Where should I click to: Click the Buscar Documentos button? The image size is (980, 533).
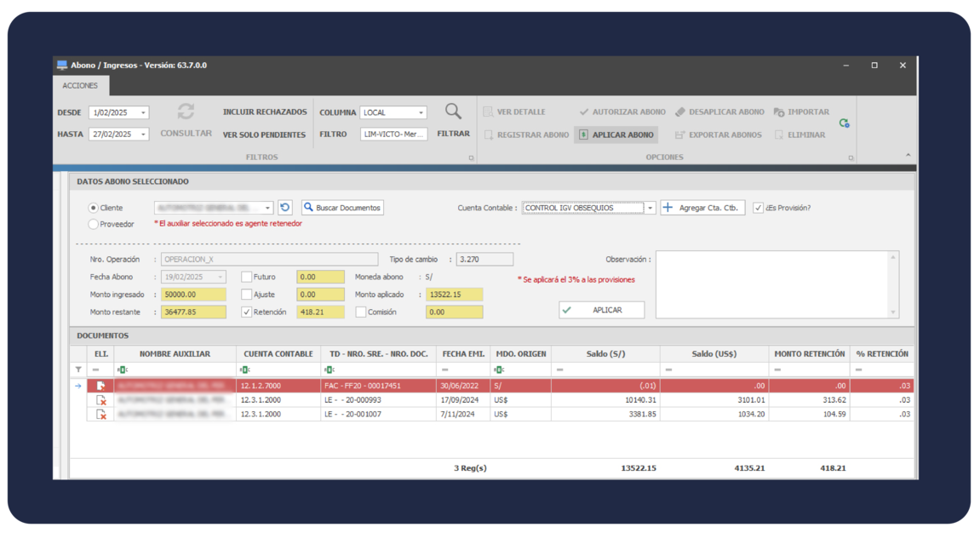[342, 208]
